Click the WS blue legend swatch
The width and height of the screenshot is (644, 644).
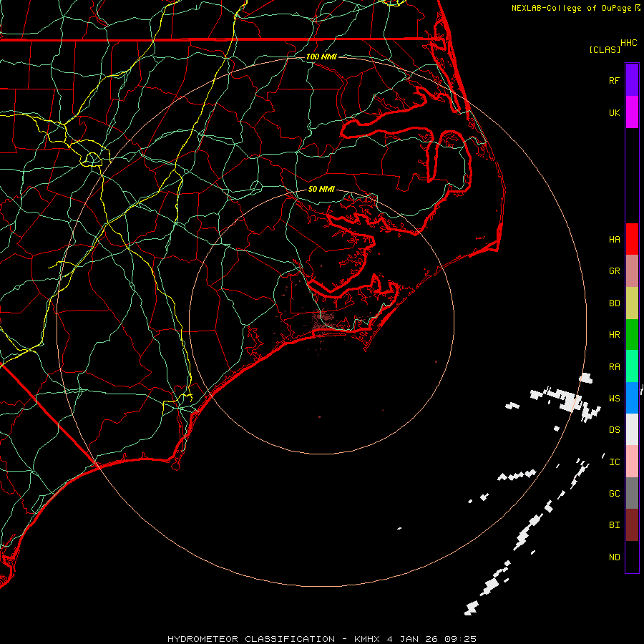coord(632,398)
